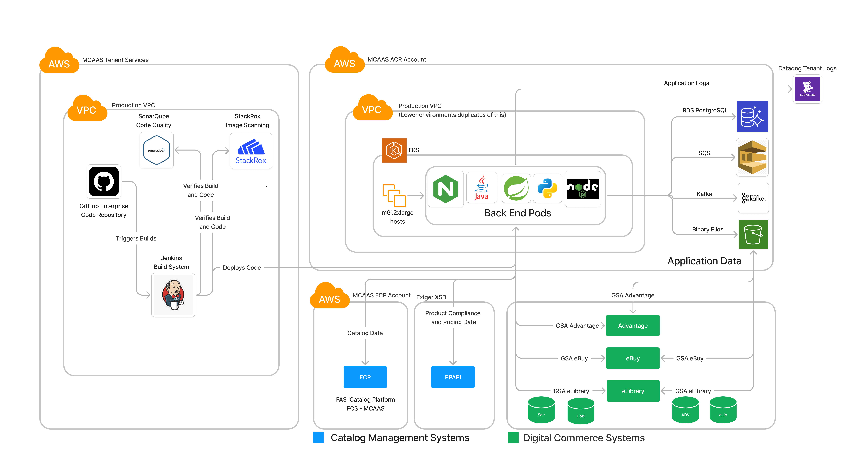This screenshot has height=475, width=868.
Task: Open the Datadog tenant logs icon
Action: 807,89
